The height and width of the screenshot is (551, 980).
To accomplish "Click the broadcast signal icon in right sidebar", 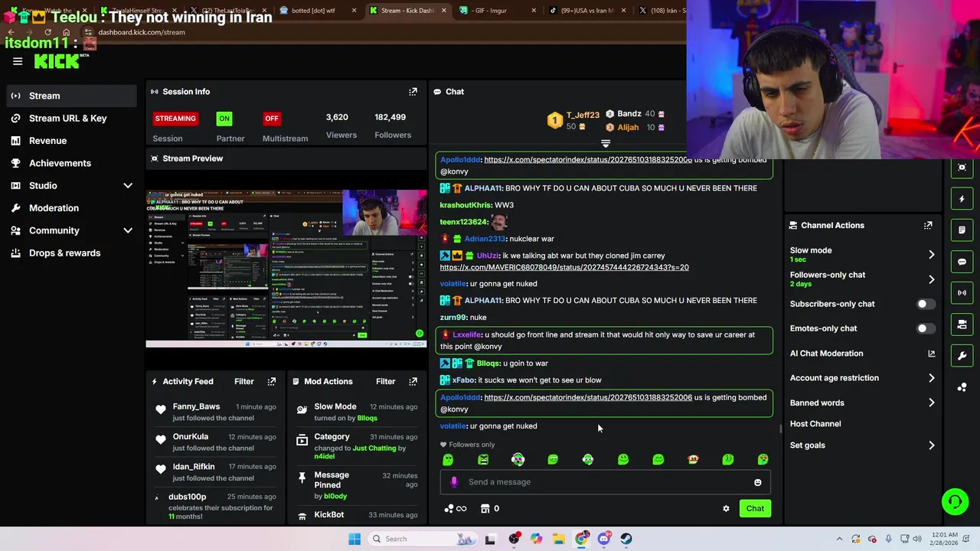I will coord(962,293).
